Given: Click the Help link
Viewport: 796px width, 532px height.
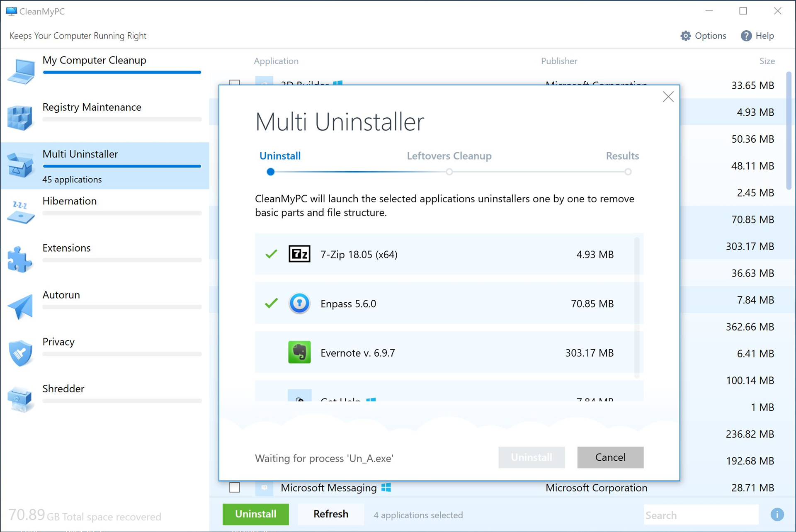Looking at the screenshot, I should pos(765,36).
